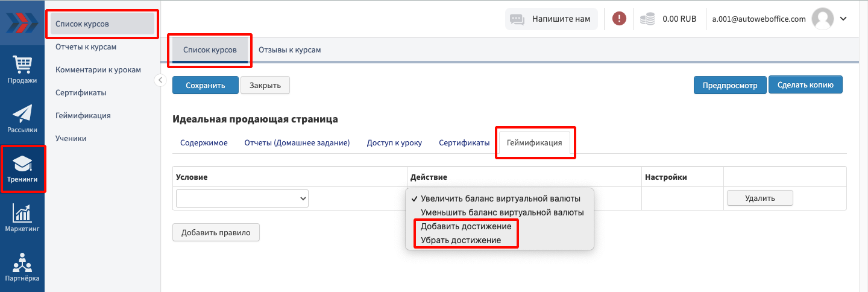
Task: Choose Добавить достижение from the action list
Action: [466, 226]
